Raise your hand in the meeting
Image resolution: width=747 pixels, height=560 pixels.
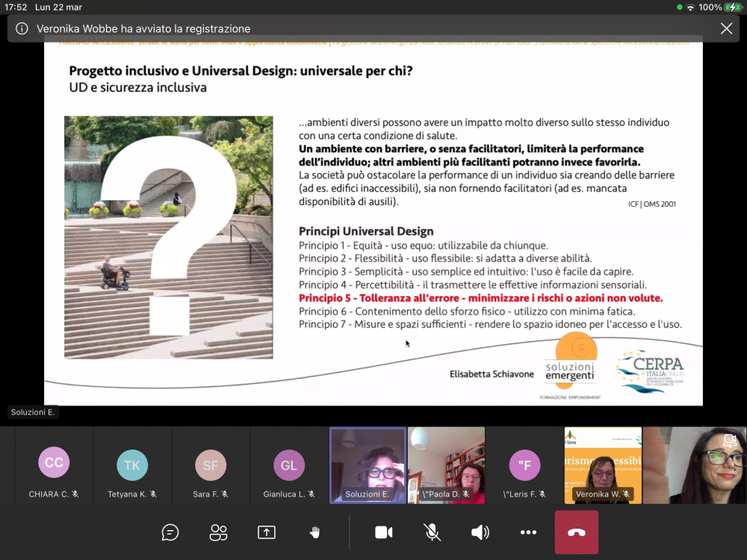[x=314, y=532]
